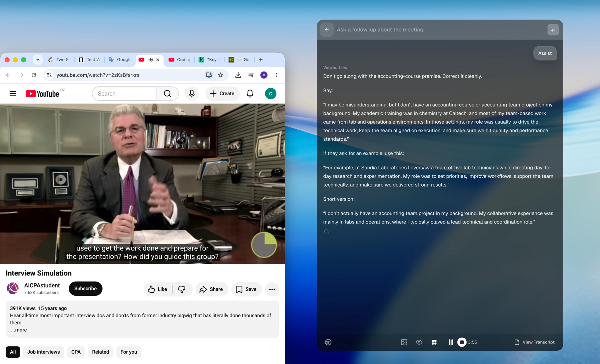The width and height of the screenshot is (600, 364).
Task: Click the compass-off icon in assistant footer
Action: point(328,342)
